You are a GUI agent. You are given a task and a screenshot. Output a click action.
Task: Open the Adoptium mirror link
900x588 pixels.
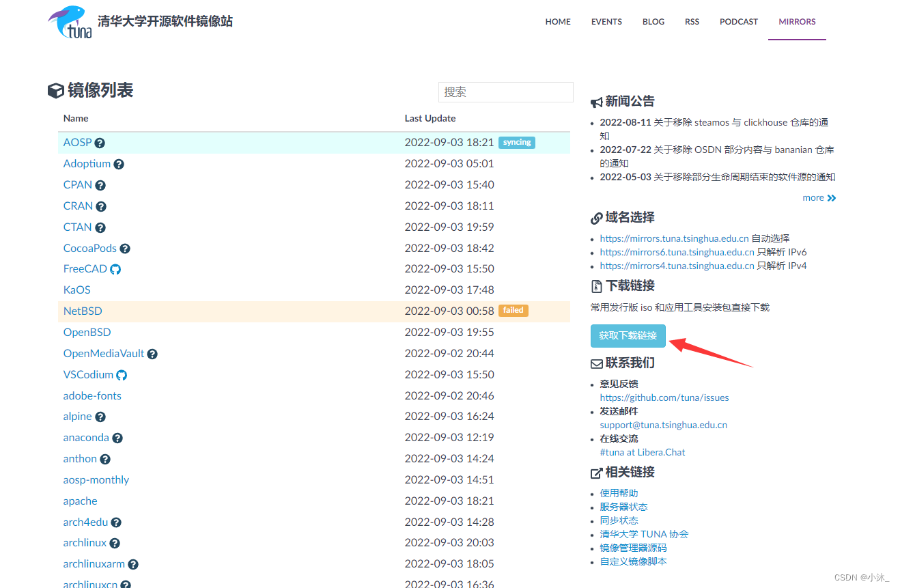click(x=87, y=164)
